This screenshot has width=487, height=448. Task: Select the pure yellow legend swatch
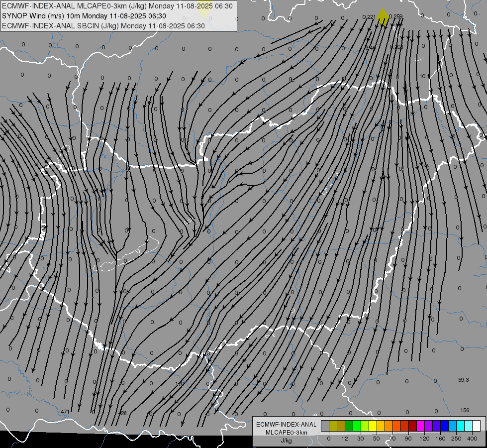373,426
